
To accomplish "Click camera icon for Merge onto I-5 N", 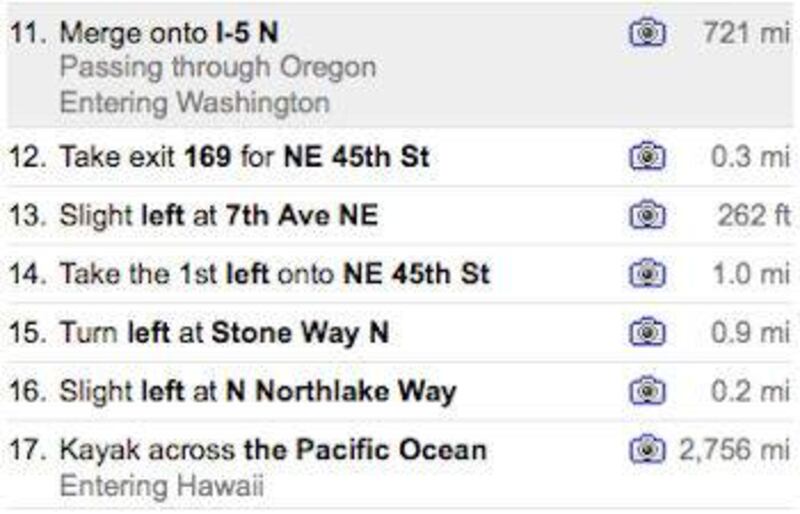I will [647, 33].
